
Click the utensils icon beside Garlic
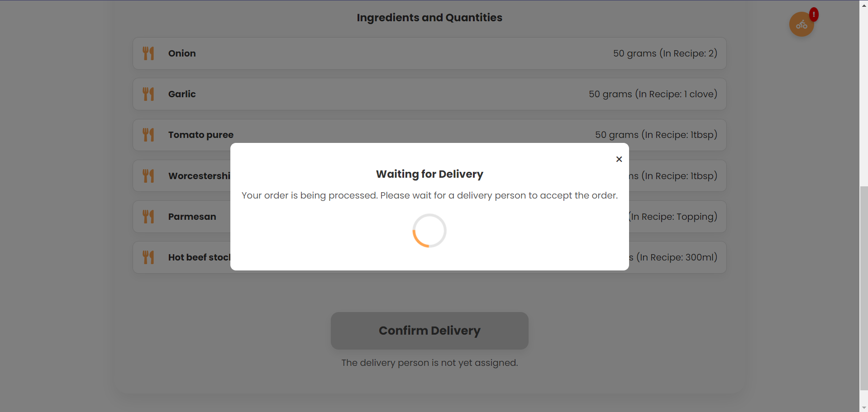148,94
